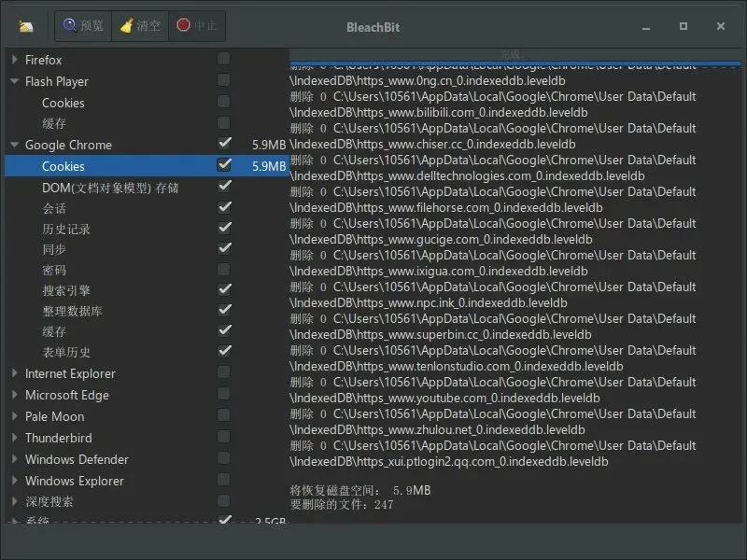Expand the Thunderbird node

[15, 438]
